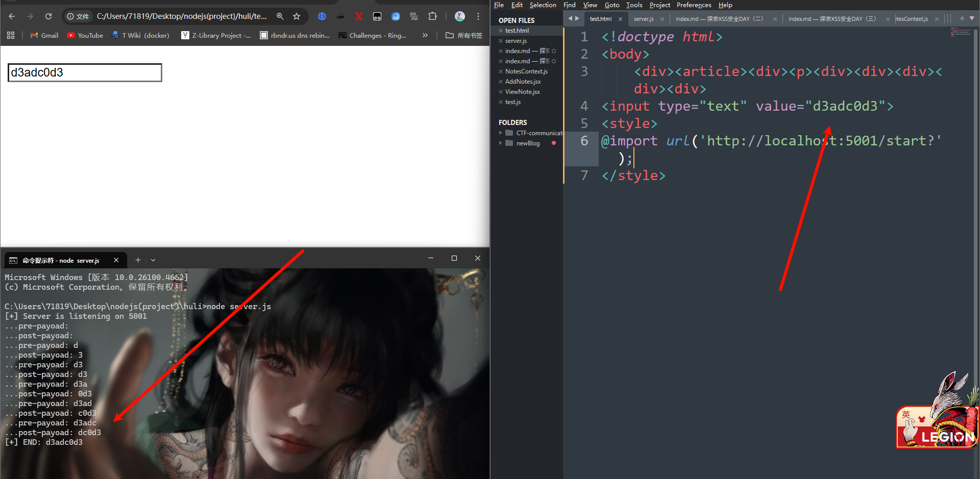Select server.js in Open Files sidebar
Screen dimensions: 980x479
[516, 41]
